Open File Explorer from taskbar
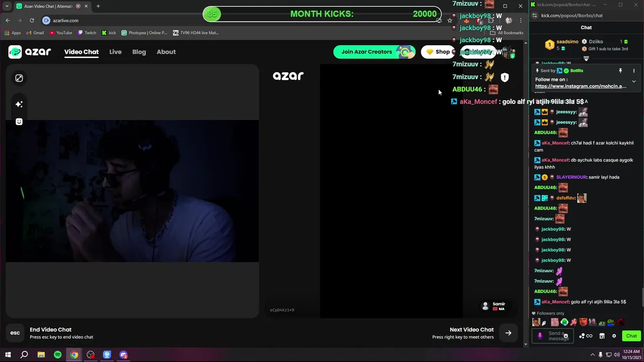Viewport: 644px width, 362px height. [41, 355]
